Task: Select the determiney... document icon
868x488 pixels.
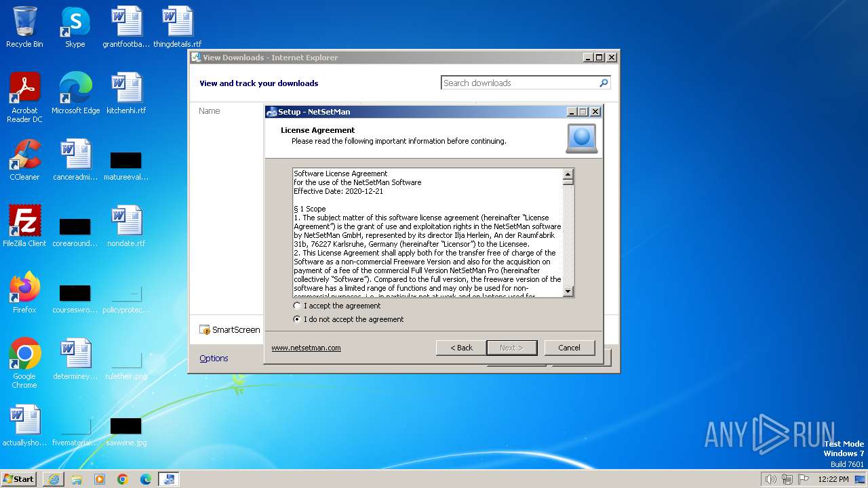Action: 75,359
